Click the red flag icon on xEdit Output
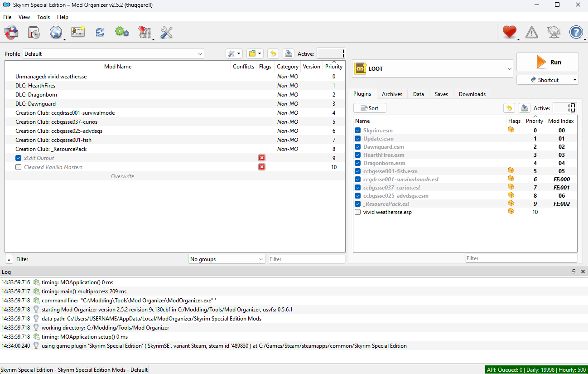 [262, 158]
